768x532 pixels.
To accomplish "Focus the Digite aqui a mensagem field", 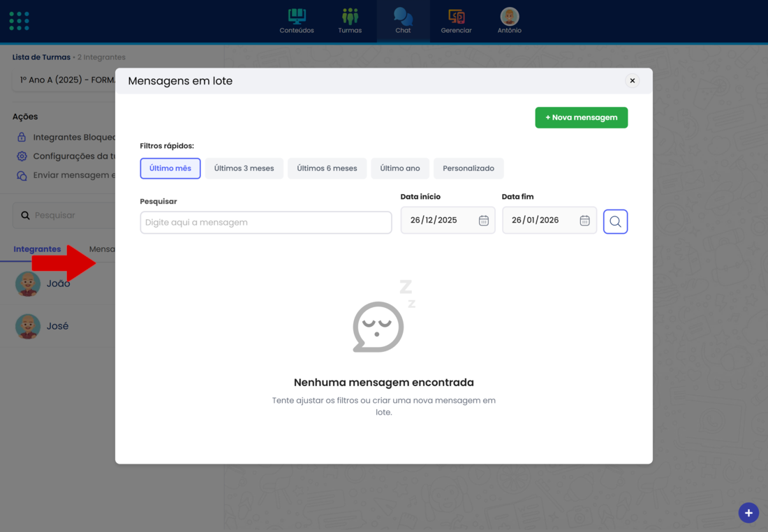I will [x=266, y=223].
